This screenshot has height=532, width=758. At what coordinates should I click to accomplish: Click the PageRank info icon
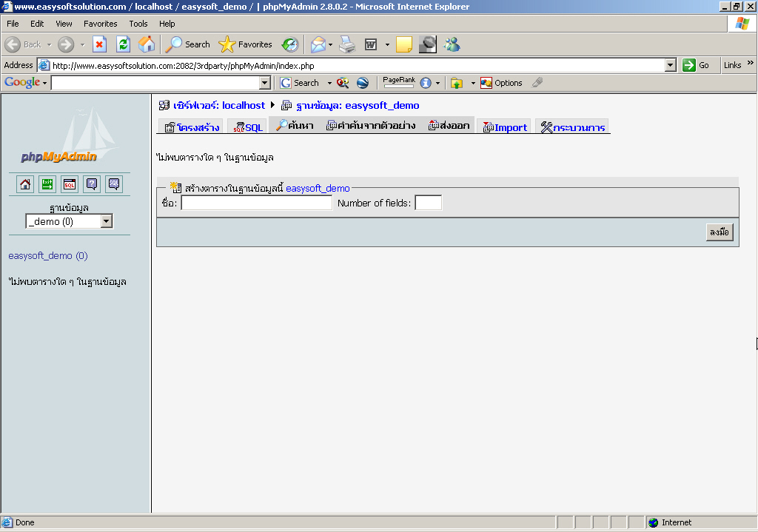click(426, 83)
